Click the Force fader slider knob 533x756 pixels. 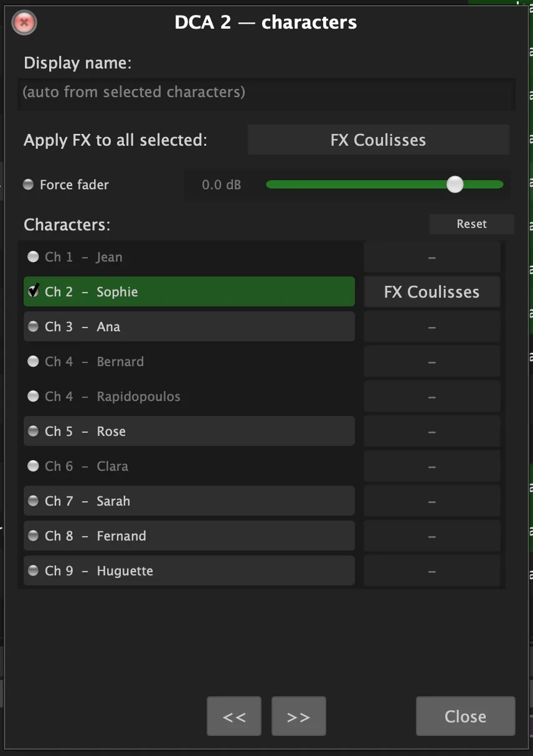[455, 184]
